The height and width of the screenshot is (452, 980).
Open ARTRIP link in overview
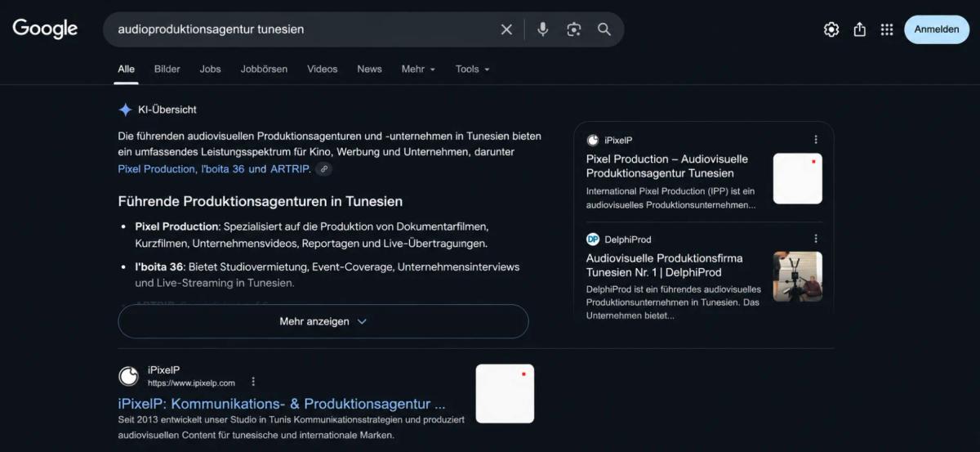point(291,169)
